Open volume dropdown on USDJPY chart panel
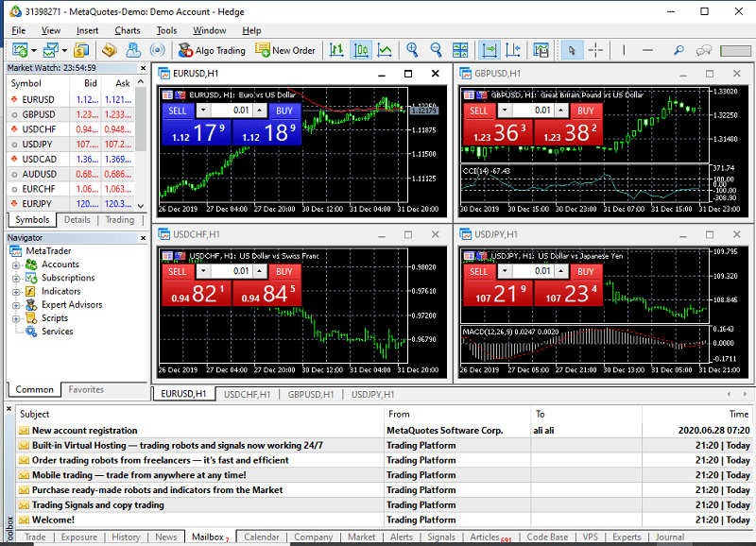Viewport: 756px width, 546px height. pyautogui.click(x=505, y=271)
